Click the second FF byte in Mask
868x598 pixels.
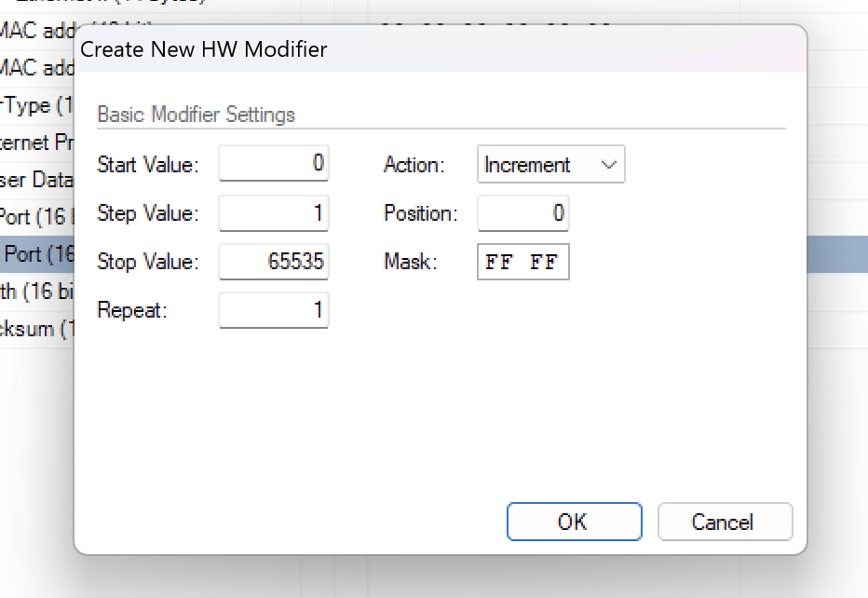pyautogui.click(x=544, y=263)
